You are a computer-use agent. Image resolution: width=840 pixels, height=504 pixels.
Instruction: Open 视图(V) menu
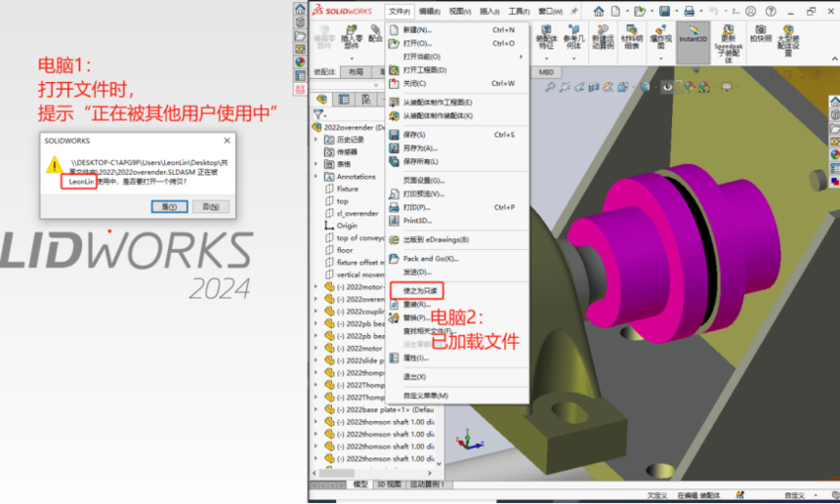[460, 12]
